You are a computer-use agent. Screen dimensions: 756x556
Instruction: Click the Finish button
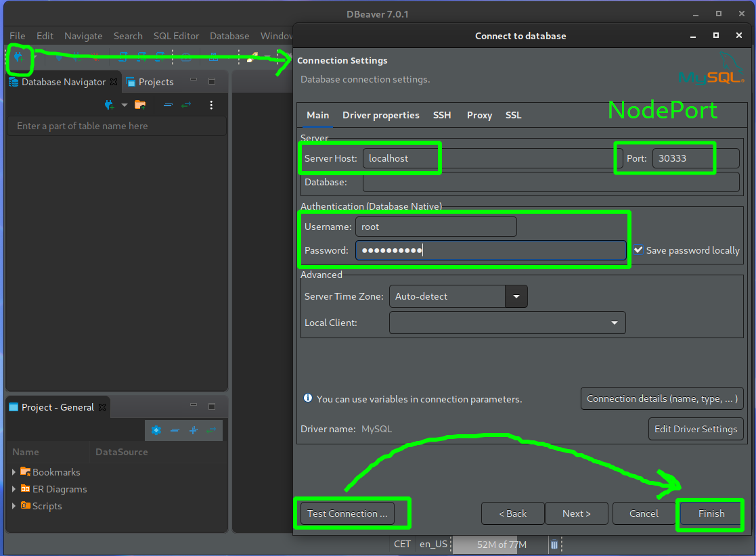pos(711,513)
